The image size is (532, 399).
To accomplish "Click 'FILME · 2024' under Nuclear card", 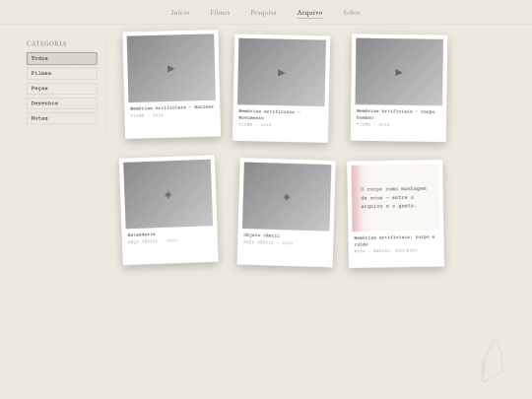I will 147,115.
